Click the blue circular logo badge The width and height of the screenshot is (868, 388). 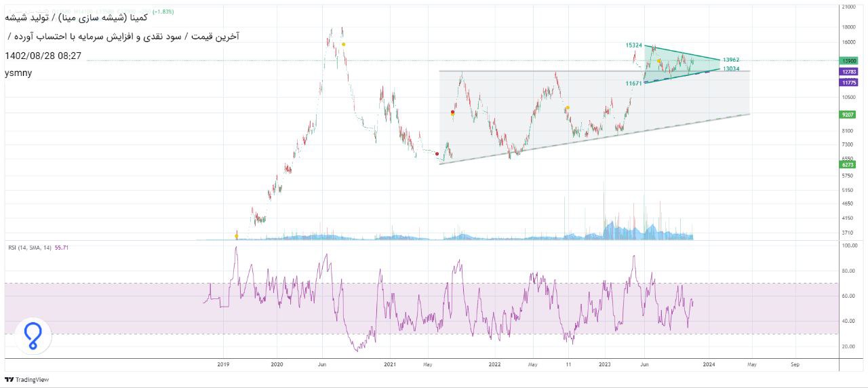click(32, 336)
